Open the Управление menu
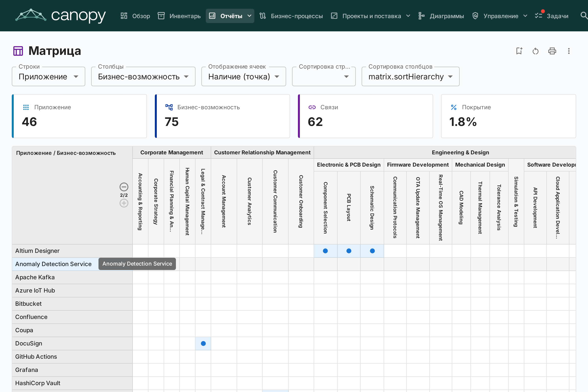The height and width of the screenshot is (392, 588). pos(500,16)
